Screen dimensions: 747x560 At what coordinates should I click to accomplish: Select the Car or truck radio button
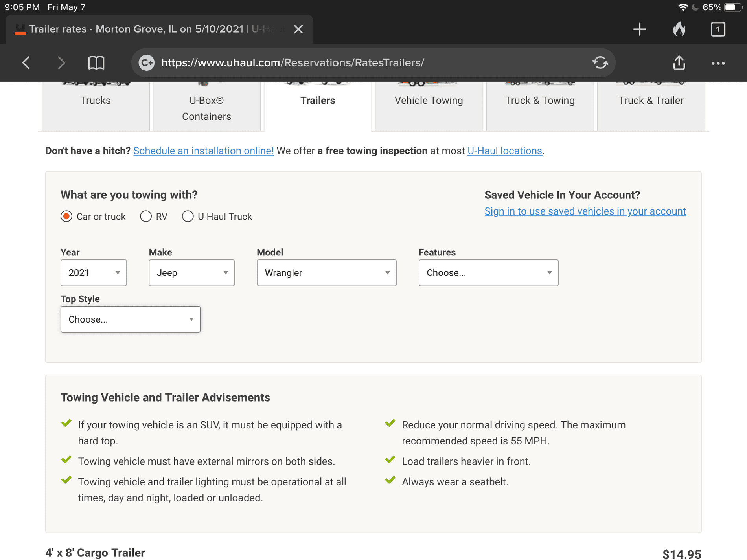coord(66,217)
